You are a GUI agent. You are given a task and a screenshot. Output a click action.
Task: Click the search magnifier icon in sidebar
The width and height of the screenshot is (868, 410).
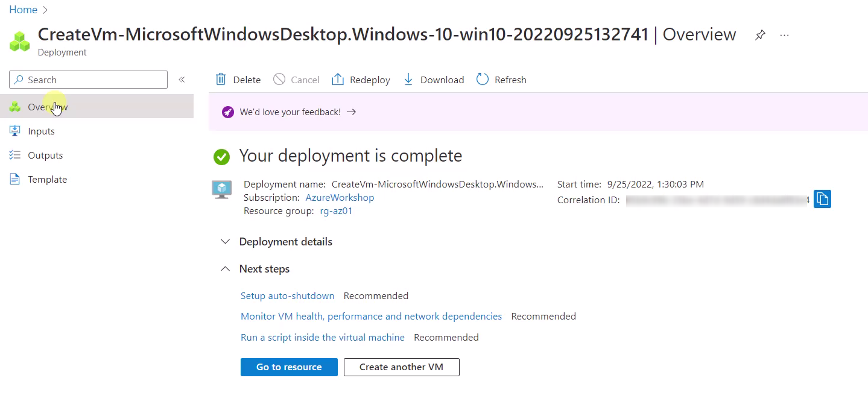[x=19, y=80]
